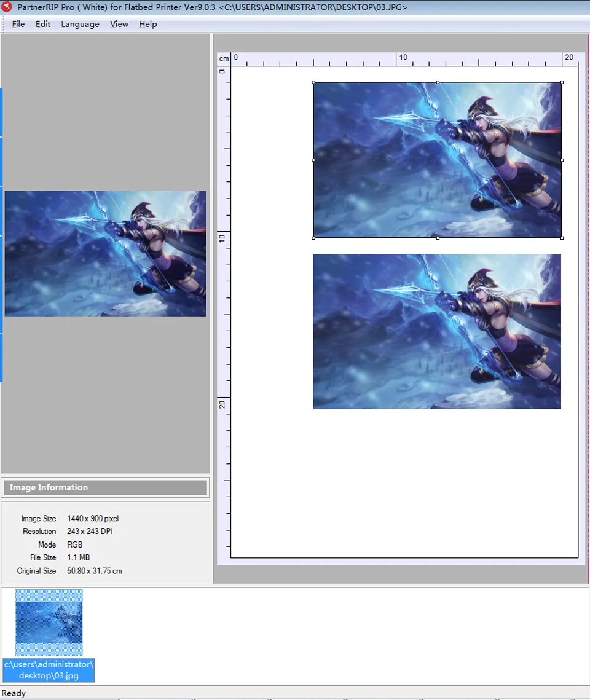The image size is (590, 700).
Task: Open the Help menu
Action: coord(147,24)
